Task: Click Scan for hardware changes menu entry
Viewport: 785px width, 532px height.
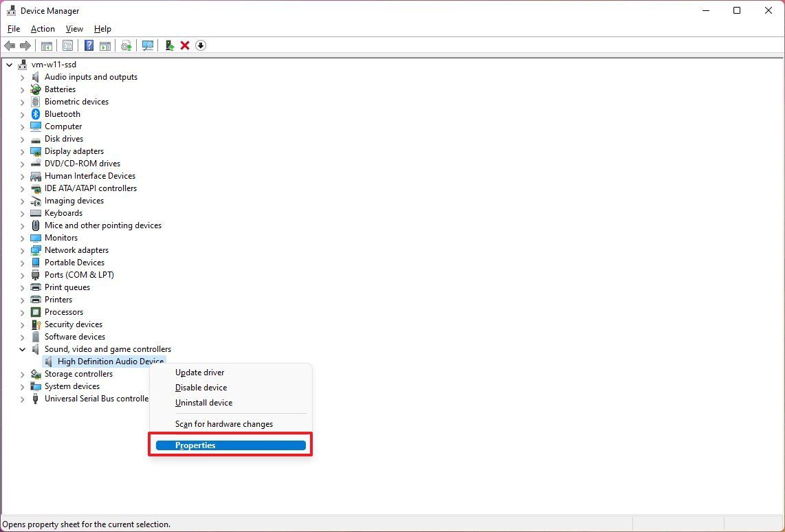Action: pos(223,423)
